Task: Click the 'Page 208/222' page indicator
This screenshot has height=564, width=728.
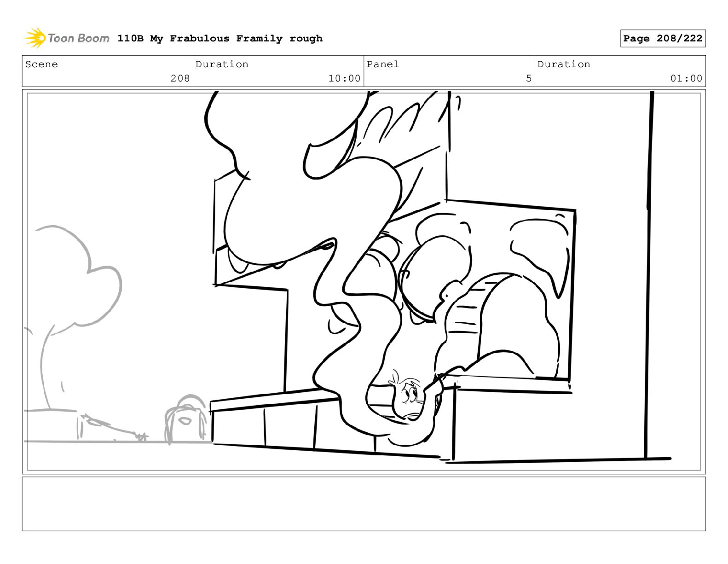Action: pos(663,39)
